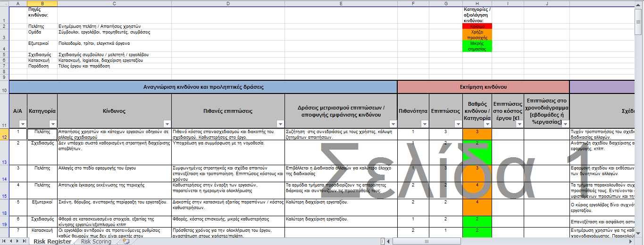The height and width of the screenshot is (245, 644).
Task: Click the green Μικρής σημασίας legend cell
Action: (x=477, y=46)
